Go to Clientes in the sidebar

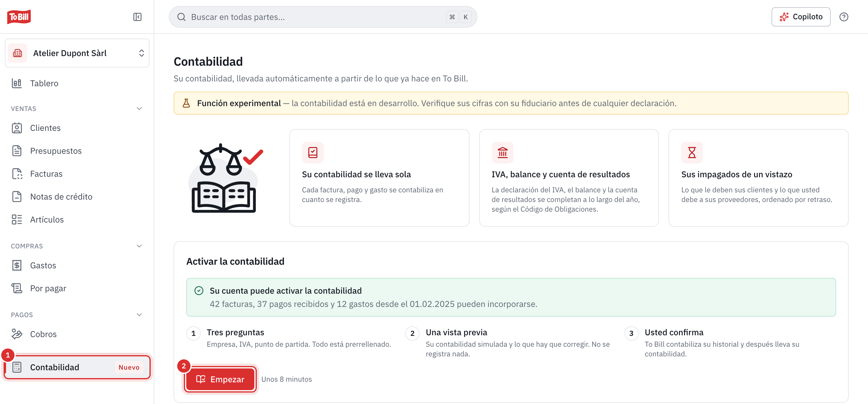tap(77, 128)
